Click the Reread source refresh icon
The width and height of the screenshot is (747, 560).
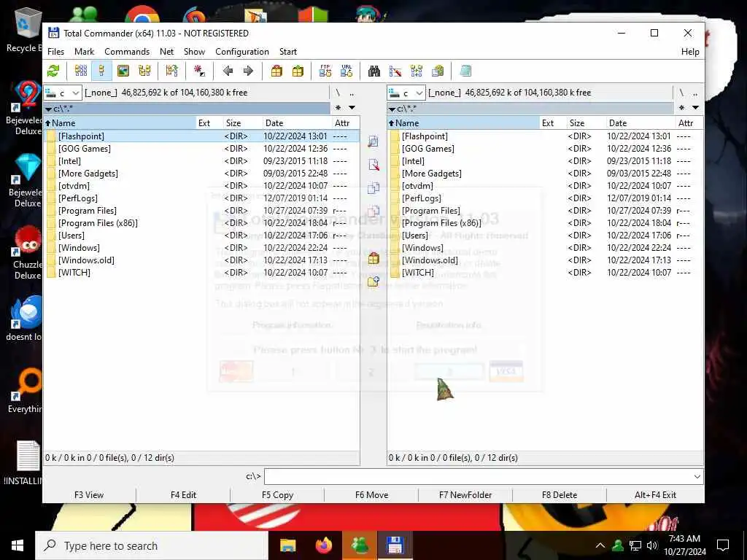point(53,71)
